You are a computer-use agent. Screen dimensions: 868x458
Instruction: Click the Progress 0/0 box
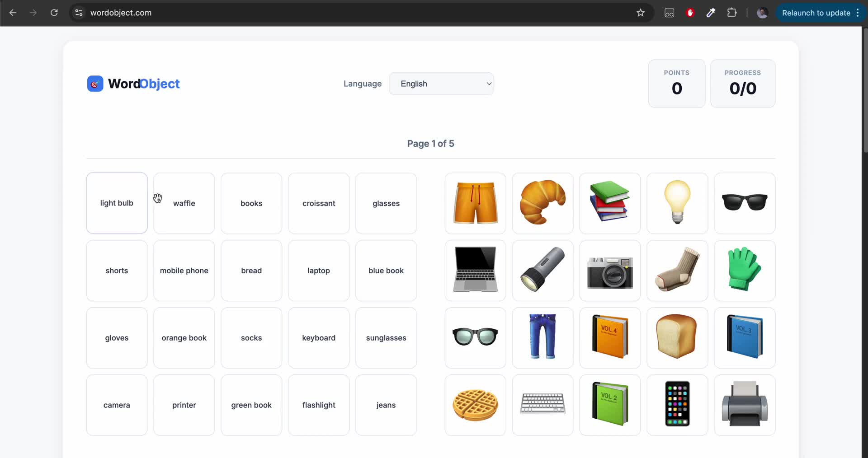pyautogui.click(x=743, y=84)
